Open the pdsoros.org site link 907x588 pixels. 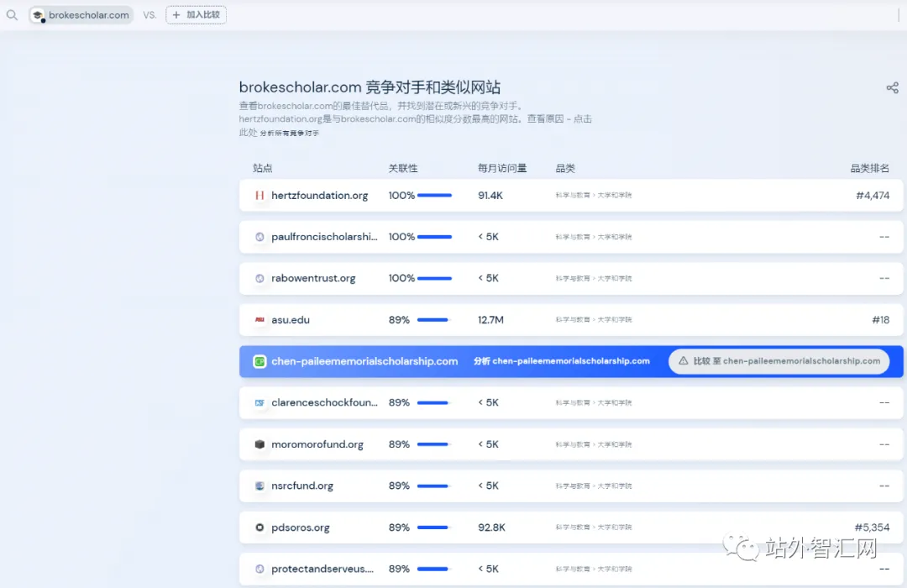tap(300, 528)
